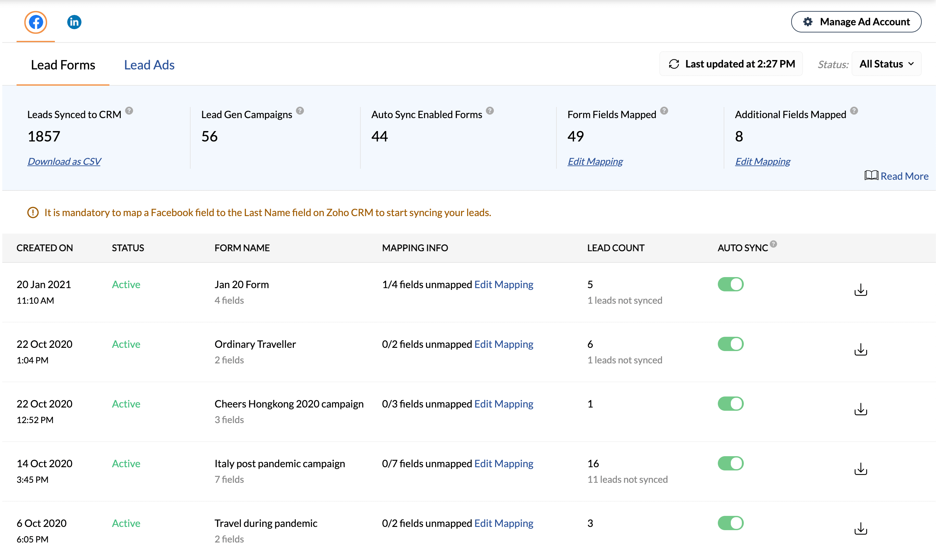The image size is (936, 560).
Task: Open the All Status dropdown
Action: (x=886, y=64)
